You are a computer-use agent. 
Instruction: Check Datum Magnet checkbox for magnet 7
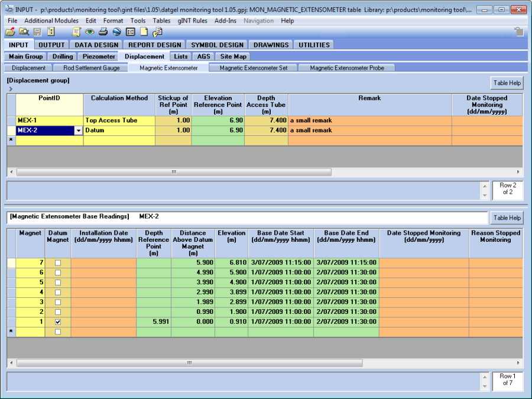(58, 263)
